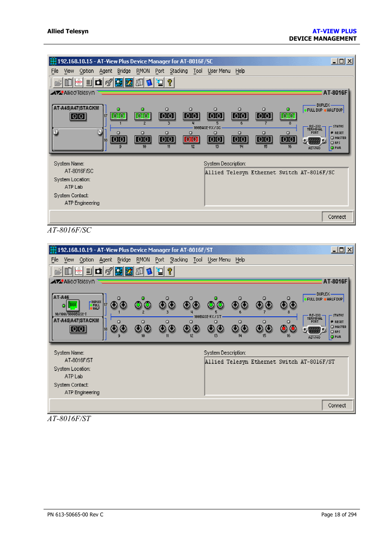Screen dimensions: 392x555
Task: Click the blue card icon in the AT-8016F/ST toolbar
Action: [149, 271]
